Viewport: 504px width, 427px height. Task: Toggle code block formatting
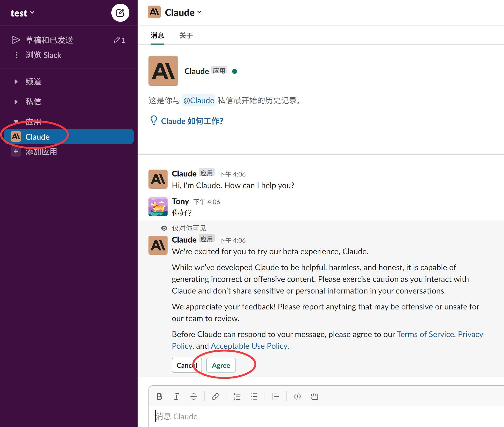point(314,396)
